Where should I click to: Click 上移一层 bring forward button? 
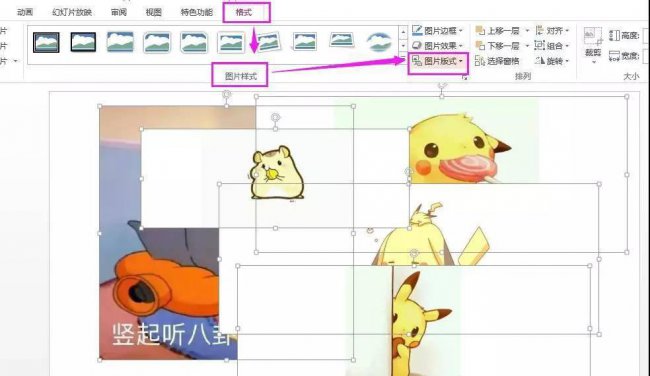click(x=497, y=31)
